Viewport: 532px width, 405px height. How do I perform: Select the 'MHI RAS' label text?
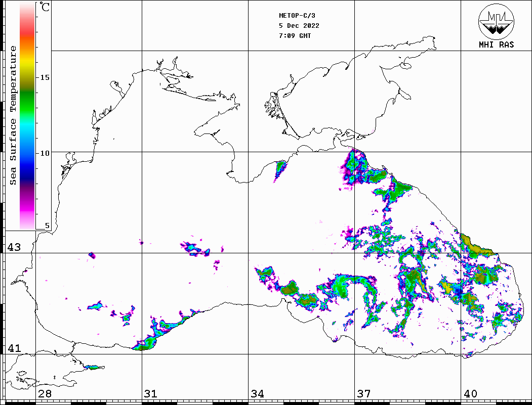(x=496, y=44)
